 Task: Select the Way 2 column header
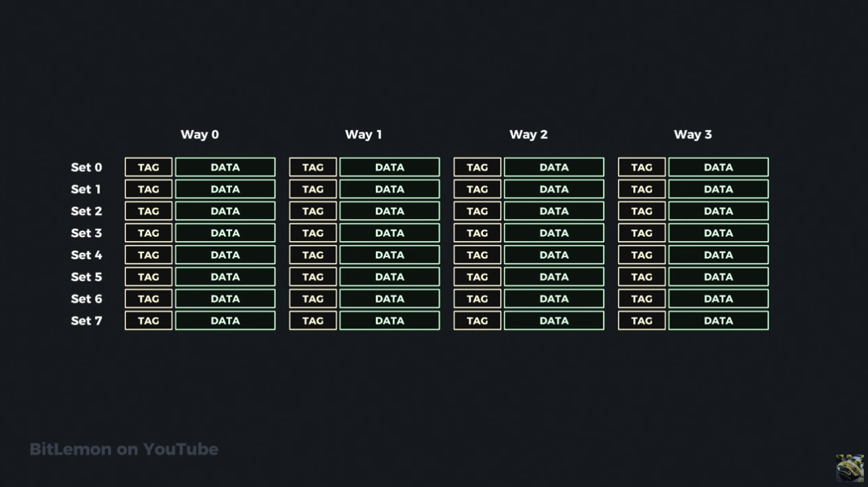(528, 134)
